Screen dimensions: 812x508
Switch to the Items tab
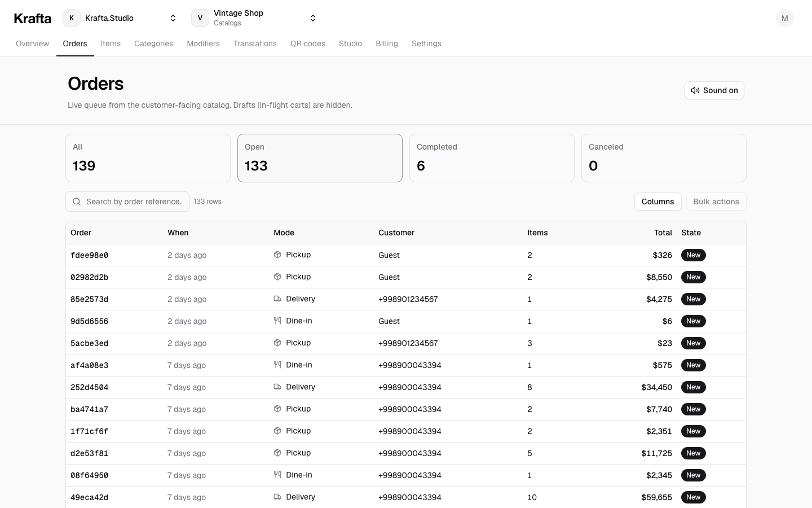[x=111, y=43]
